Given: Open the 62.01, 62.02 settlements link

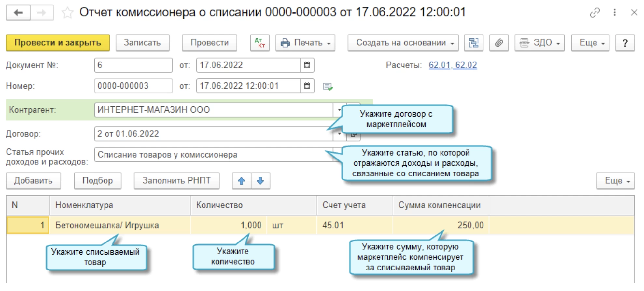Looking at the screenshot, I should (453, 65).
